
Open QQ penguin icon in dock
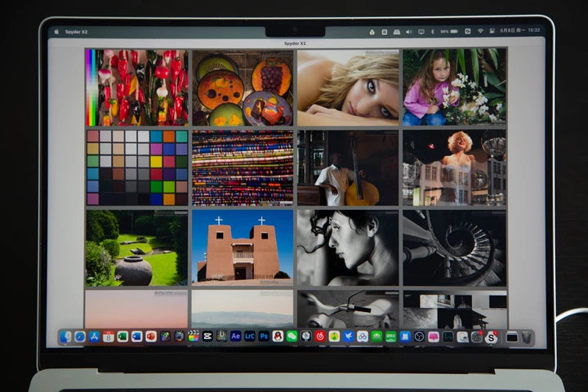[278, 336]
